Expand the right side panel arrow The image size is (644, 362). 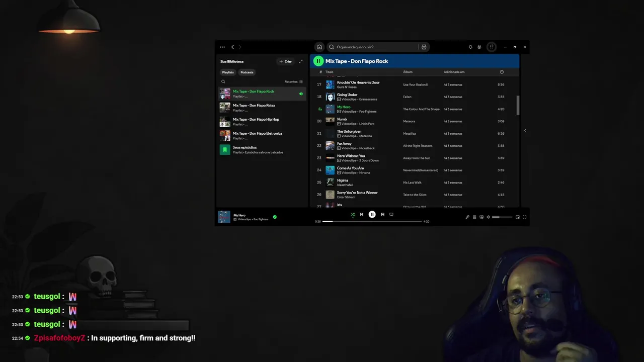pos(525,131)
